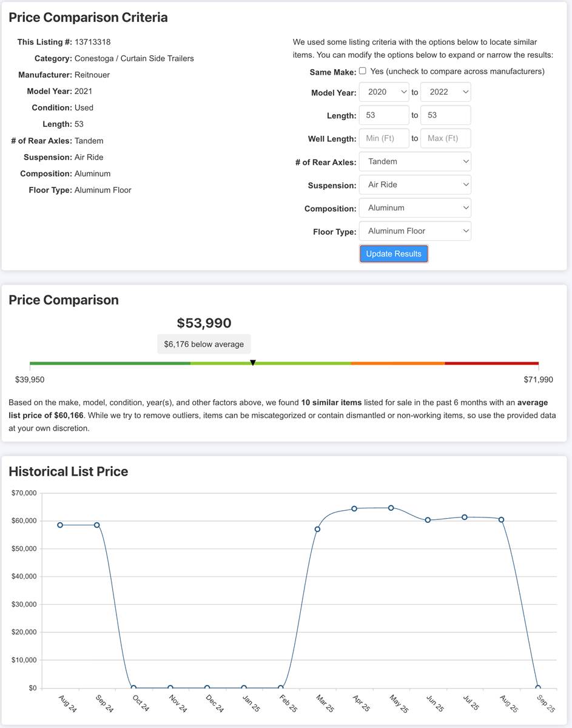Expand the # of Rear Axles dropdown

pyautogui.click(x=416, y=161)
